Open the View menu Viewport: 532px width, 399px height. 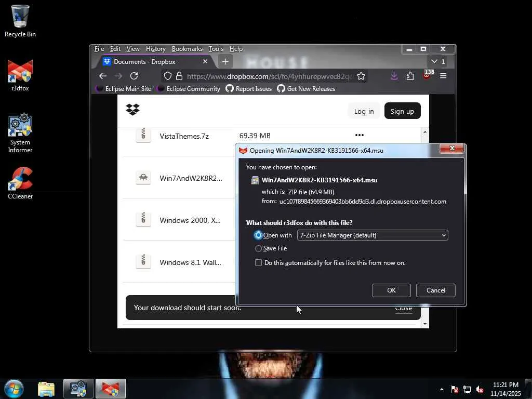pos(133,49)
